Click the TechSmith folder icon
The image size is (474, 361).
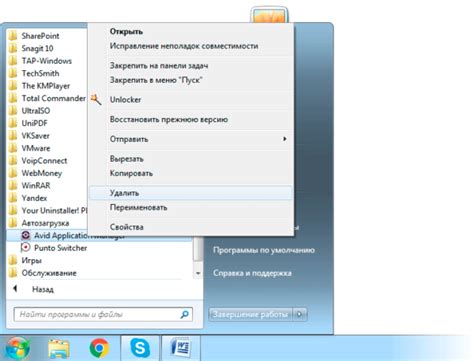point(13,73)
